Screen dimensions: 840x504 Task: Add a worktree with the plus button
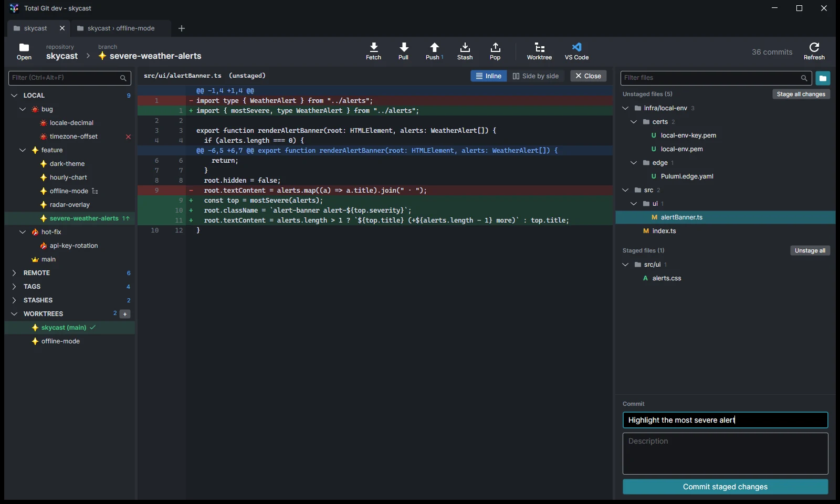(x=125, y=314)
